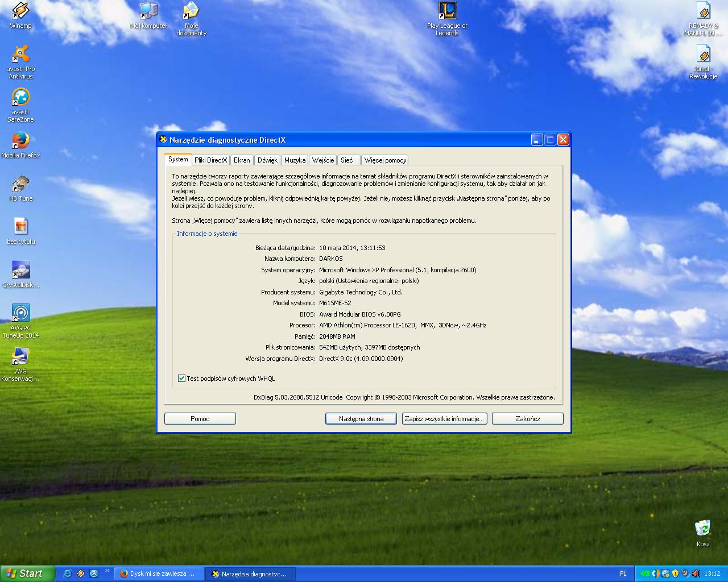This screenshot has width=728, height=582.
Task: Open the Winamp desktop shortcut
Action: click(20, 15)
